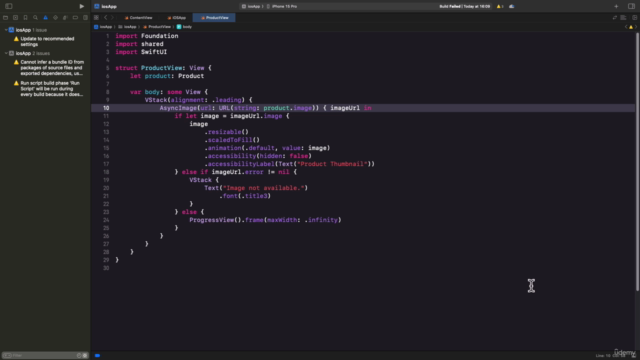Click ProductView file in jump bar
Viewport: 640px width, 360px height.
click(x=157, y=27)
